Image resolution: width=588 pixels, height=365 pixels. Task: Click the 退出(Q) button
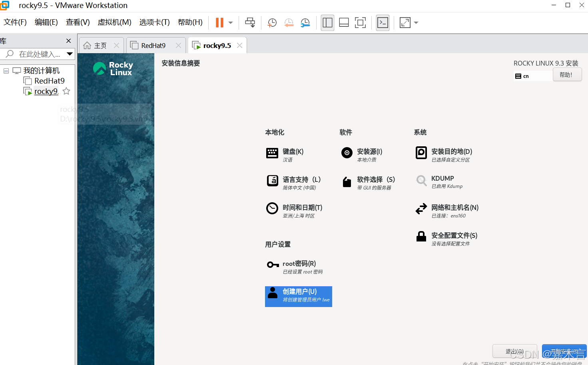pyautogui.click(x=515, y=351)
